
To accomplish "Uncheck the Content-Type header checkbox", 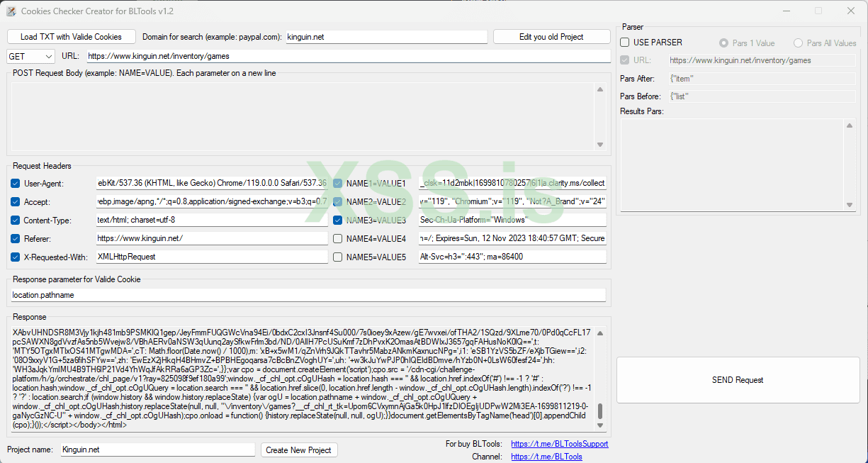I will pyautogui.click(x=16, y=221).
